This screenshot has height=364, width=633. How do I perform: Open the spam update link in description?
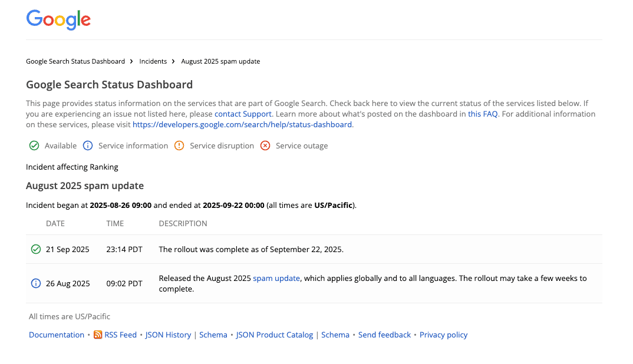coord(276,278)
